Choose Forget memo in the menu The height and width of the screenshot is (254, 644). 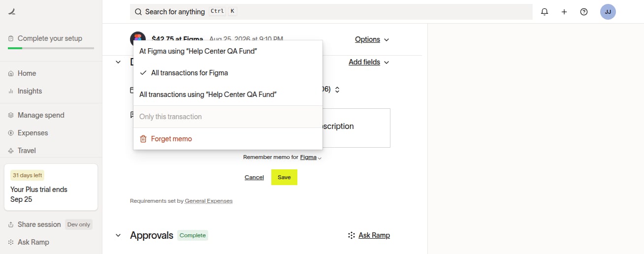(x=228, y=139)
